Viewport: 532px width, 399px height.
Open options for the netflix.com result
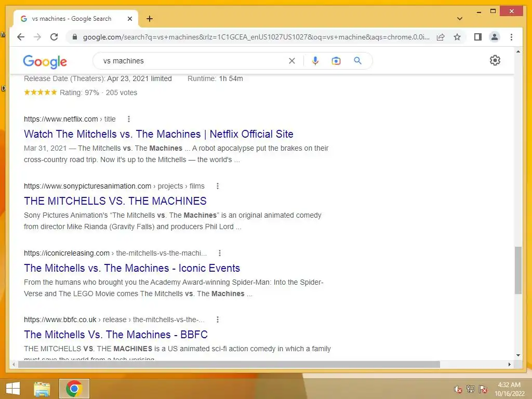pos(129,119)
